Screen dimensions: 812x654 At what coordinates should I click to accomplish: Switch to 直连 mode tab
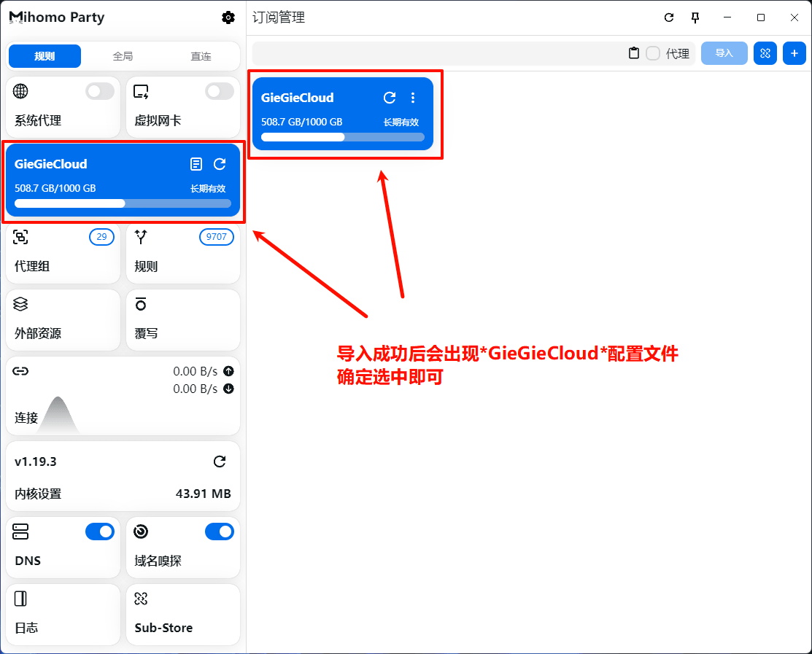[x=201, y=56]
